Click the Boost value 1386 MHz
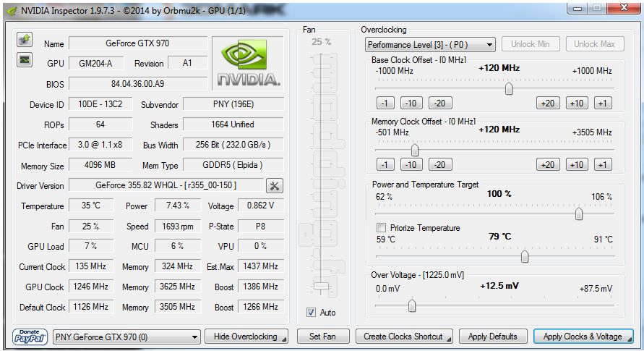 [x=261, y=287]
